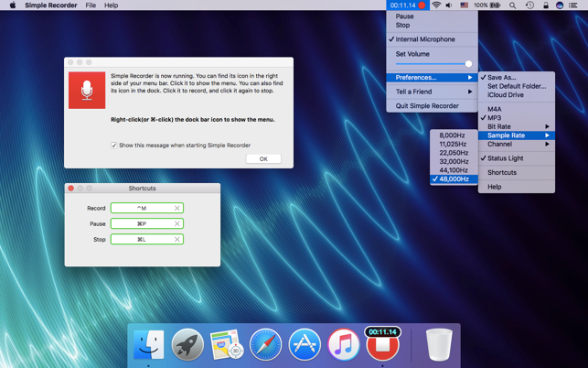Open the App Store dock icon

[305, 345]
